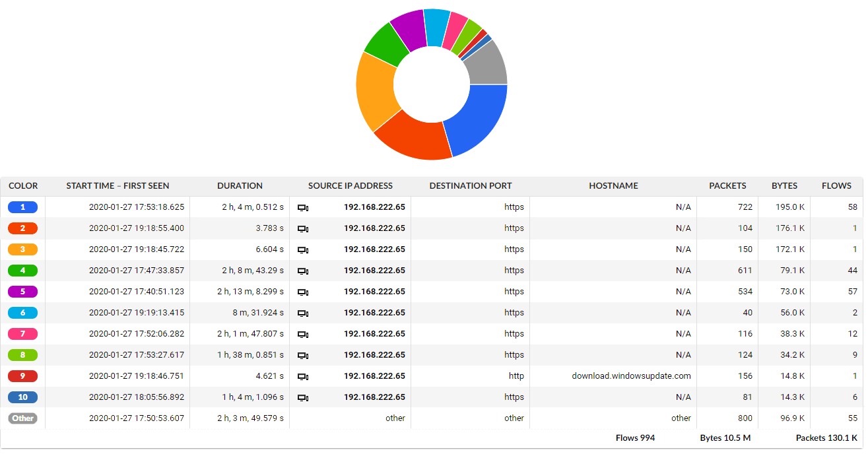The image size is (868, 456).
Task: Click the device icon beside the windowsupdate row
Action: click(x=303, y=377)
